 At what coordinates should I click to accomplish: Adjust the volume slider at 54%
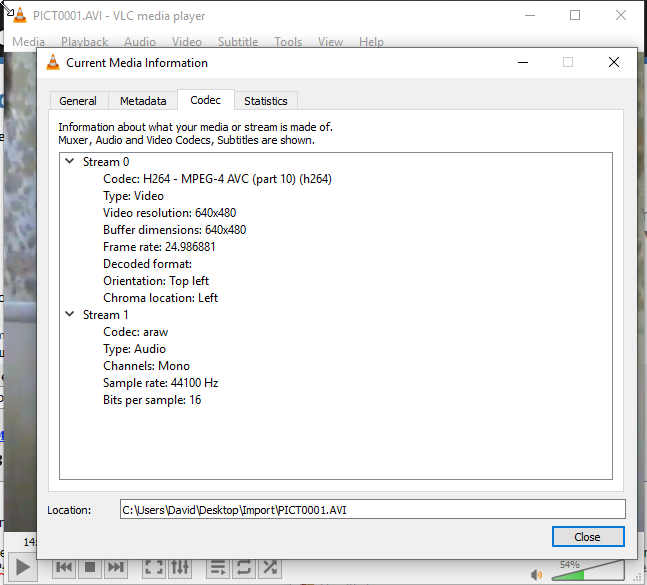(588, 571)
